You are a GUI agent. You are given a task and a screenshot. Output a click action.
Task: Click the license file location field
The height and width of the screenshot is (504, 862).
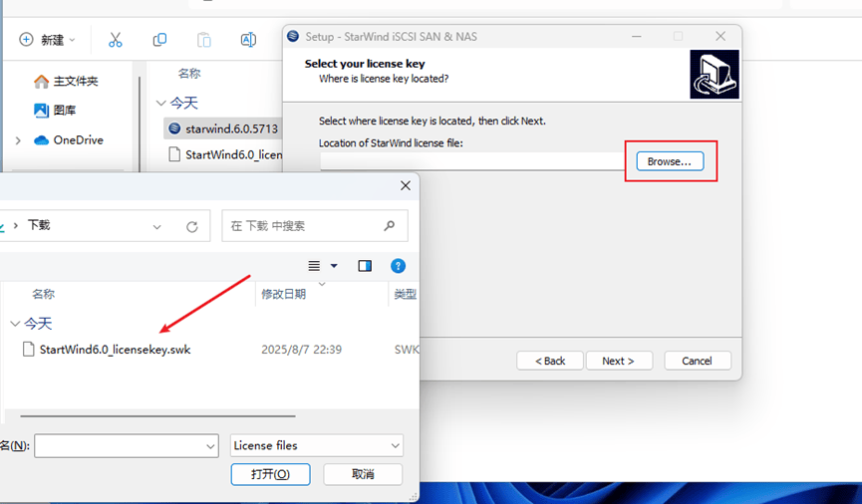point(472,161)
